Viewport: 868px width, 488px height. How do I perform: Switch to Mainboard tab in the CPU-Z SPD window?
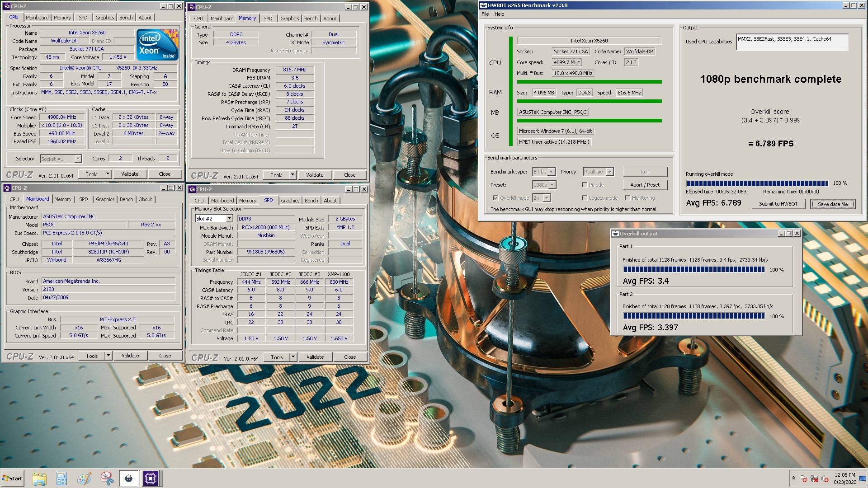click(222, 201)
